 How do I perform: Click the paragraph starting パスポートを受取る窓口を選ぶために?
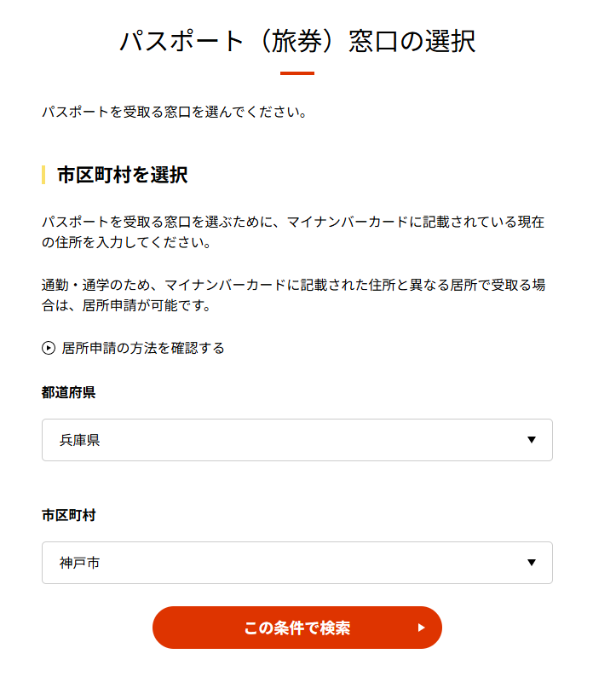click(293, 232)
